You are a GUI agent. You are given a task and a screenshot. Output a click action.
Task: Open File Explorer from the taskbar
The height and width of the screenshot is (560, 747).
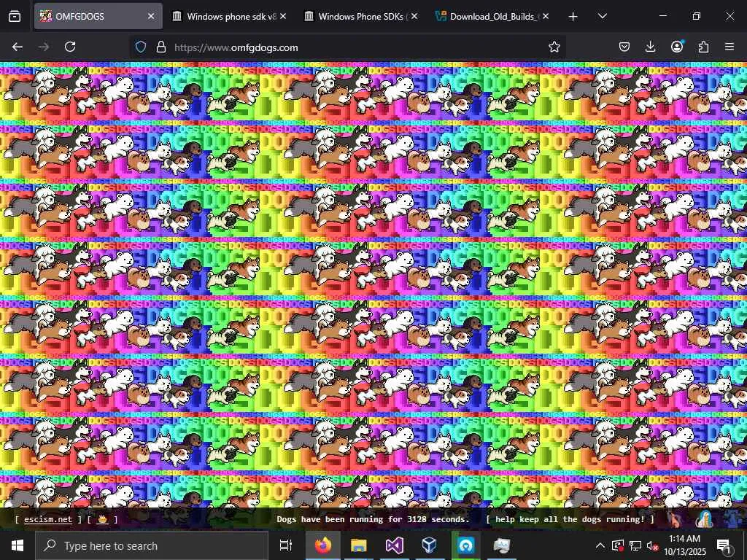coord(359,545)
